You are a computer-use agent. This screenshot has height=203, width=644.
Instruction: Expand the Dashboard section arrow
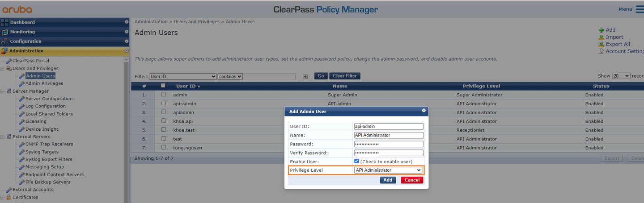(x=127, y=22)
